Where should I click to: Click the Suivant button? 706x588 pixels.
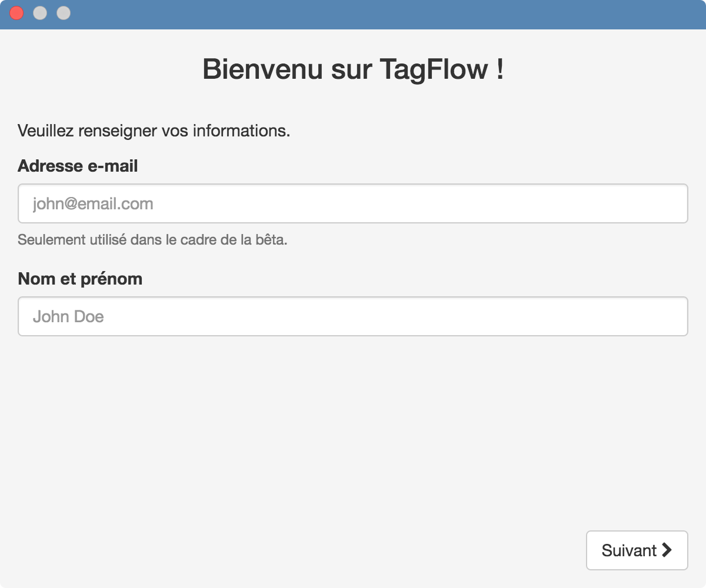point(637,550)
